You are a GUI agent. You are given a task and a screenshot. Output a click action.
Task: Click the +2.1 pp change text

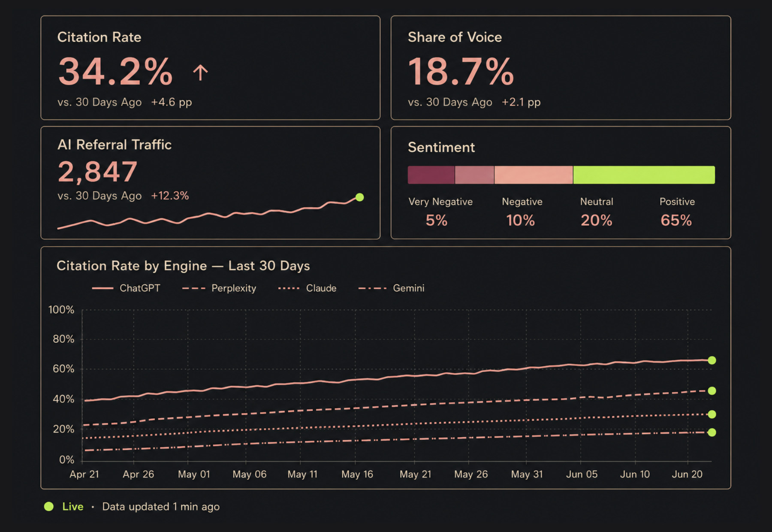(521, 103)
